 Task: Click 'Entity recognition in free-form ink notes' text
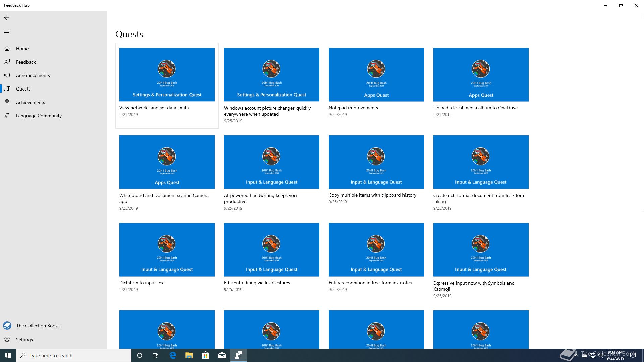click(370, 283)
